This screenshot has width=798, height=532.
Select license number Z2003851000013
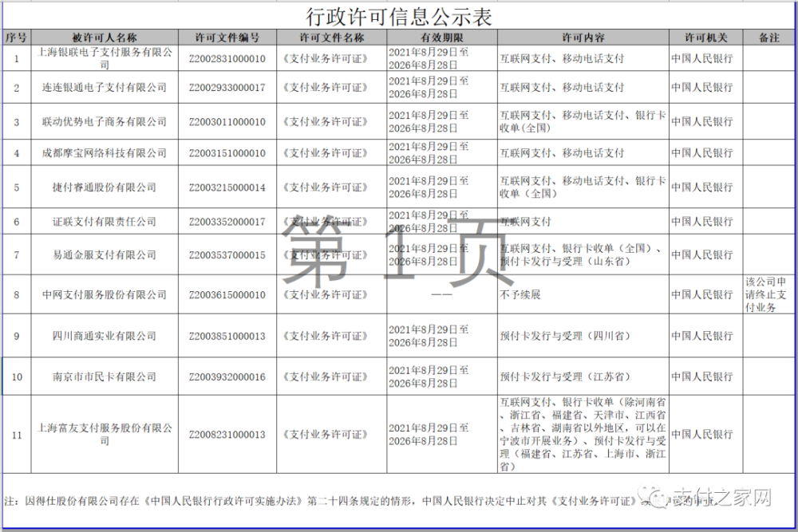tap(227, 336)
